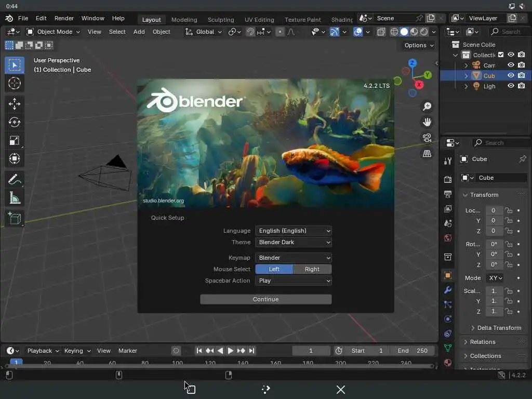This screenshot has width=532, height=399.
Task: Select the Move tool
Action: 14,104
